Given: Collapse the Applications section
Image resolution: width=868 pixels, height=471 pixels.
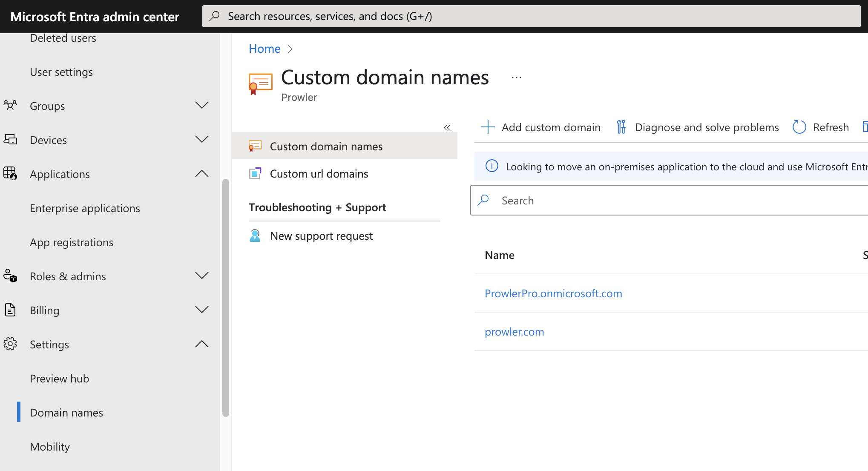Looking at the screenshot, I should (202, 173).
